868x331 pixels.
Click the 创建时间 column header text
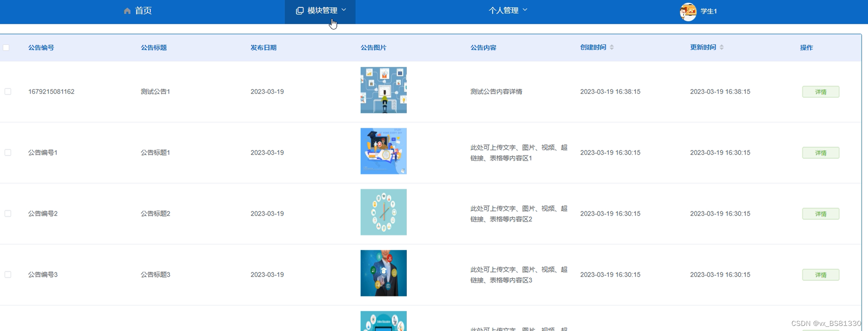pos(593,47)
